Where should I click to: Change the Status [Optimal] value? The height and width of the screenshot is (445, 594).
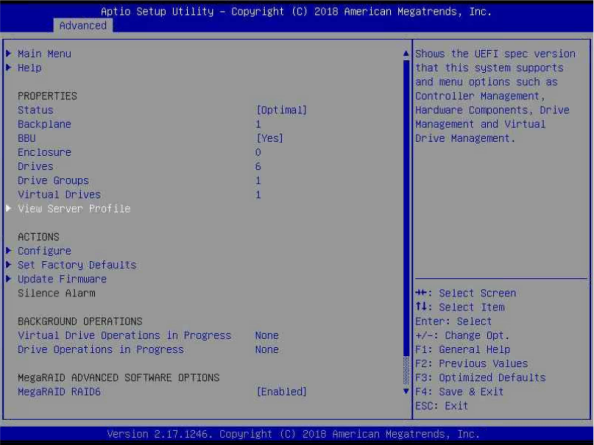[281, 110]
